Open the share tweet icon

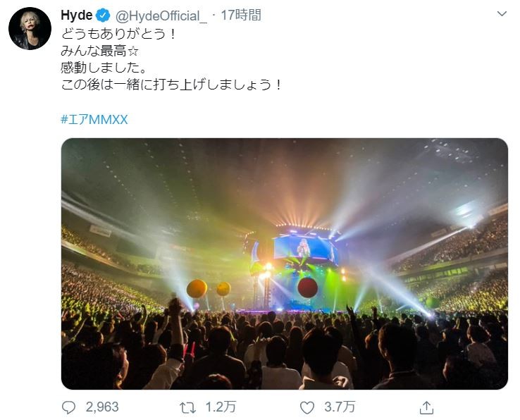click(425, 407)
